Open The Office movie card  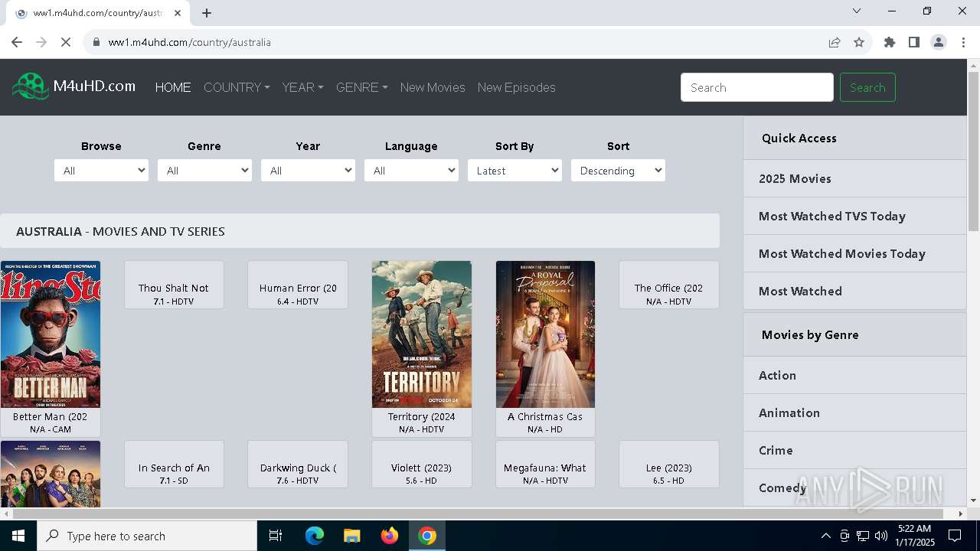(x=668, y=285)
